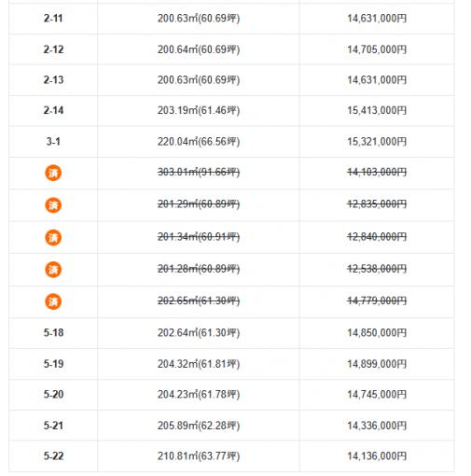Image resolution: width=471 pixels, height=476 pixels.
Task: Click the 210.81㎡(63.77坪) area cell
Action: [199, 456]
